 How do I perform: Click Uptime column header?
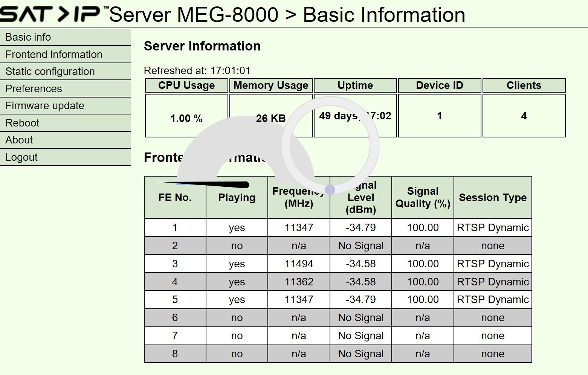[355, 85]
